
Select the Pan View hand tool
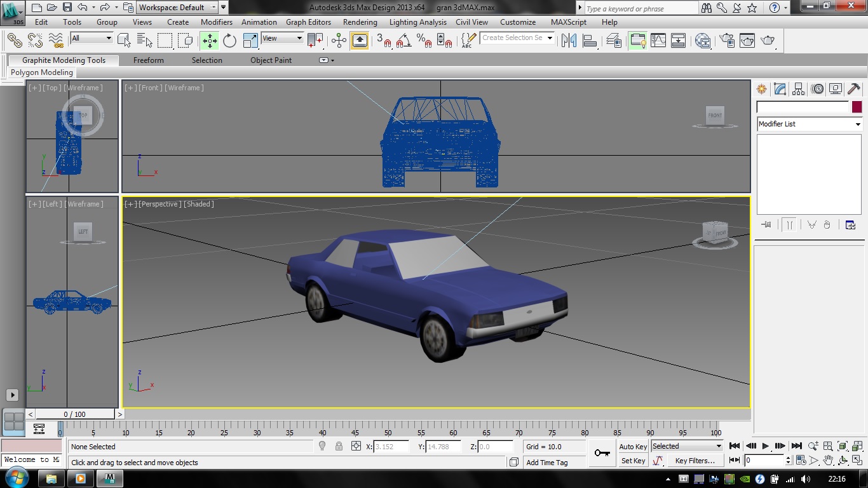pyautogui.click(x=828, y=460)
